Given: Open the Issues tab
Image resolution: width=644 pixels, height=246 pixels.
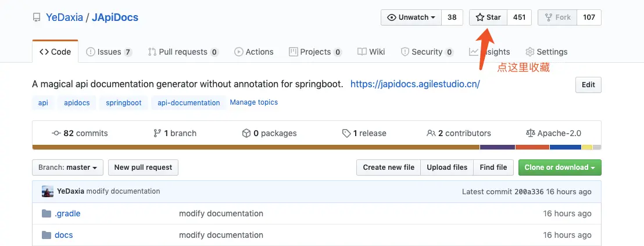Looking at the screenshot, I should (109, 52).
